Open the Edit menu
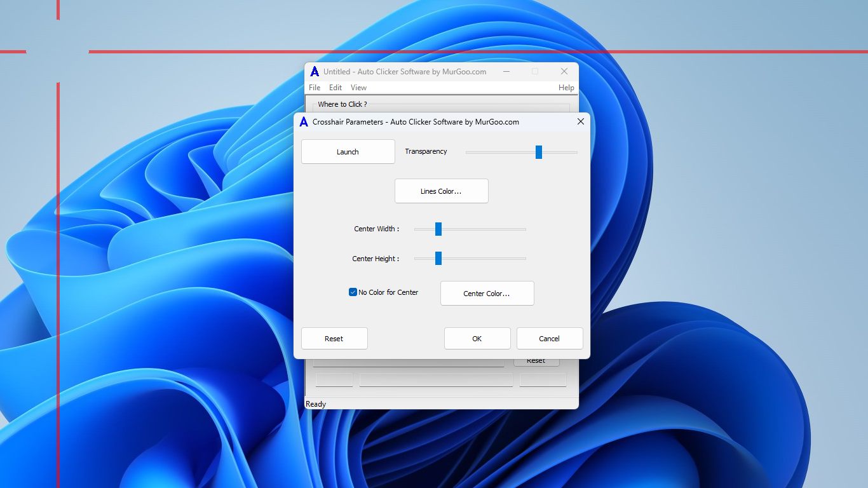The height and width of the screenshot is (488, 868). pos(335,87)
